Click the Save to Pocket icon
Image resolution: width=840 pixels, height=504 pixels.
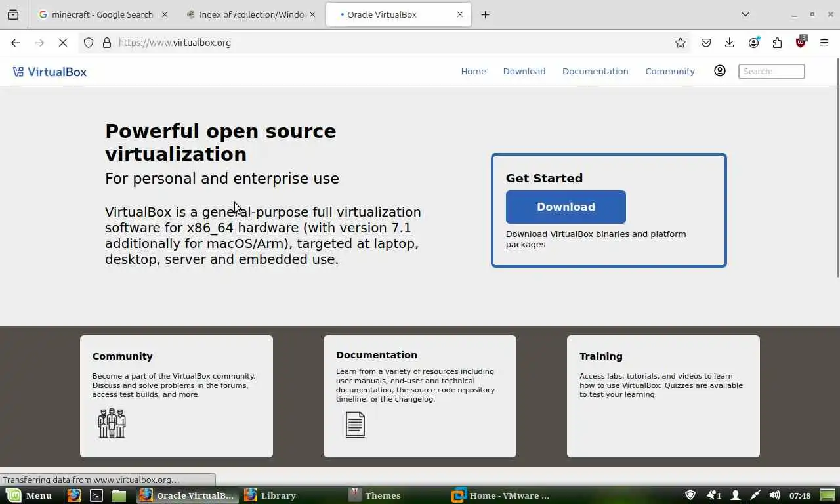[x=706, y=43]
